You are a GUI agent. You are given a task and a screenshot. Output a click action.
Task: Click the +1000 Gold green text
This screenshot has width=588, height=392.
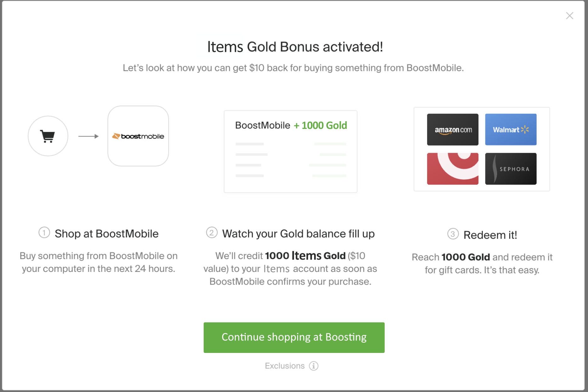(x=320, y=125)
